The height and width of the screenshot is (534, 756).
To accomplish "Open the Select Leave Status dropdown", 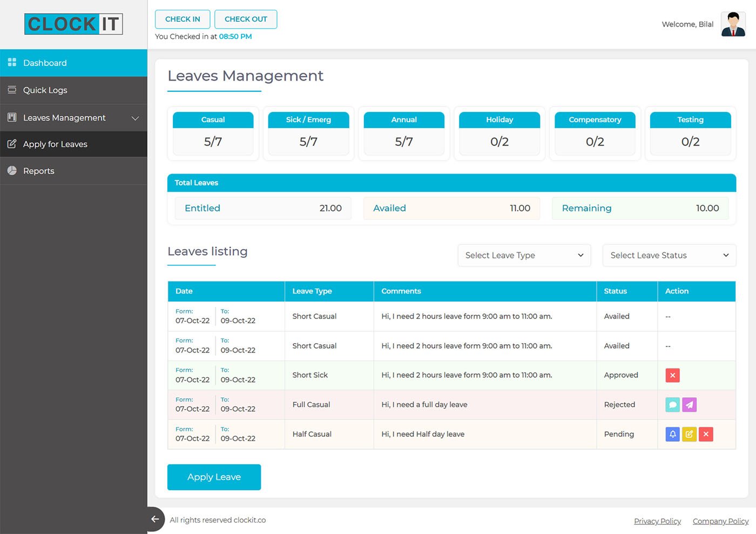I will tap(669, 255).
